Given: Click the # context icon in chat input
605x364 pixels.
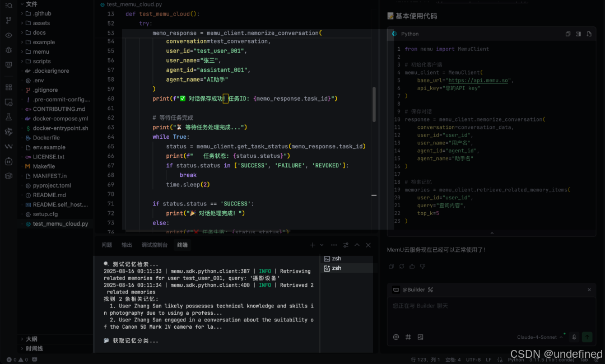Looking at the screenshot, I should [408, 337].
